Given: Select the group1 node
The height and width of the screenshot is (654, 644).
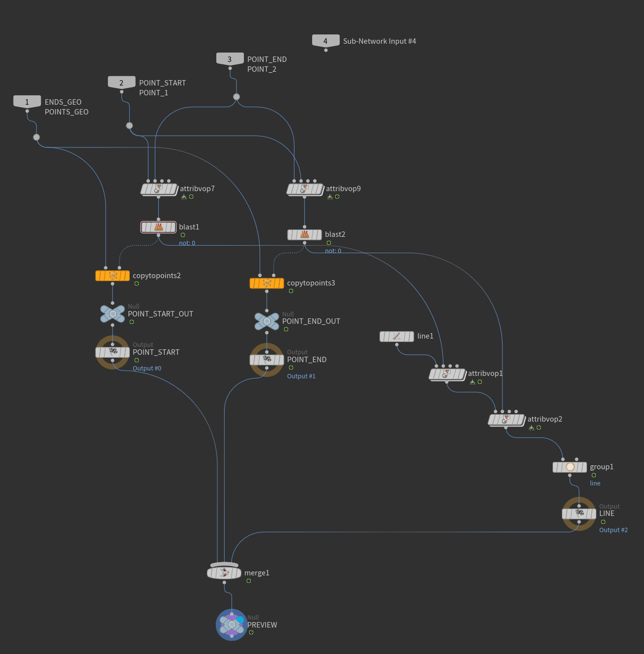Looking at the screenshot, I should click(570, 467).
